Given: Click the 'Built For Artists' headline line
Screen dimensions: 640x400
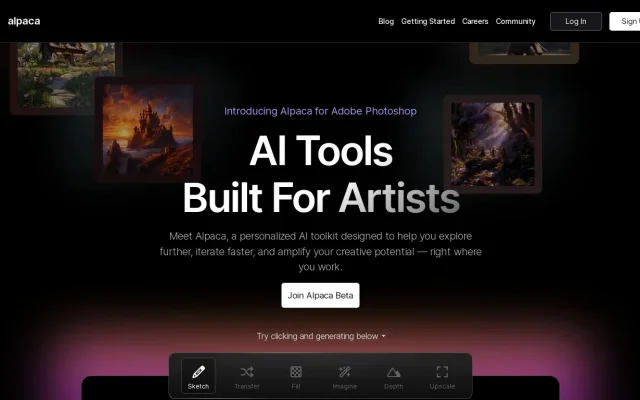Looking at the screenshot, I should click(x=321, y=198).
